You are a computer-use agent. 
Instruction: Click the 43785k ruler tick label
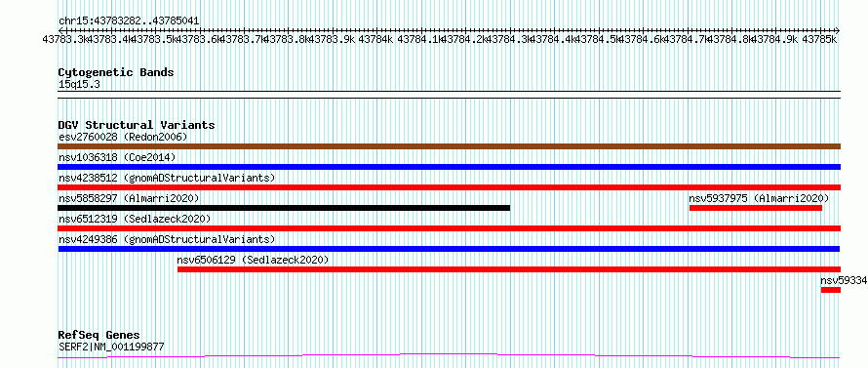tap(819, 39)
